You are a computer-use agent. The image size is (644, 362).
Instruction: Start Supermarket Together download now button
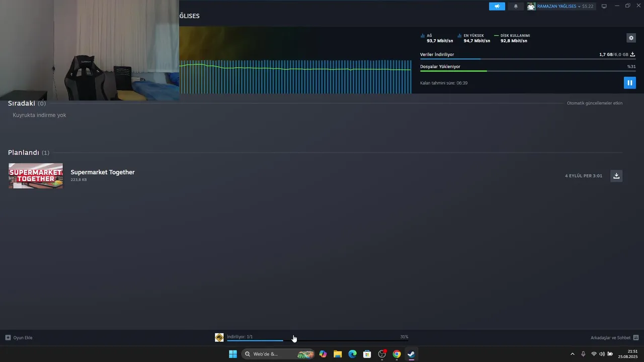click(616, 175)
